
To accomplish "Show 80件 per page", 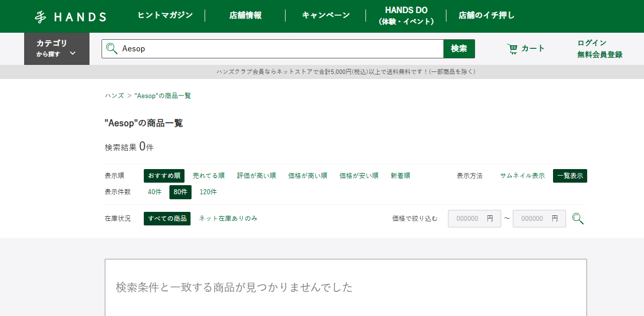I will (x=180, y=192).
